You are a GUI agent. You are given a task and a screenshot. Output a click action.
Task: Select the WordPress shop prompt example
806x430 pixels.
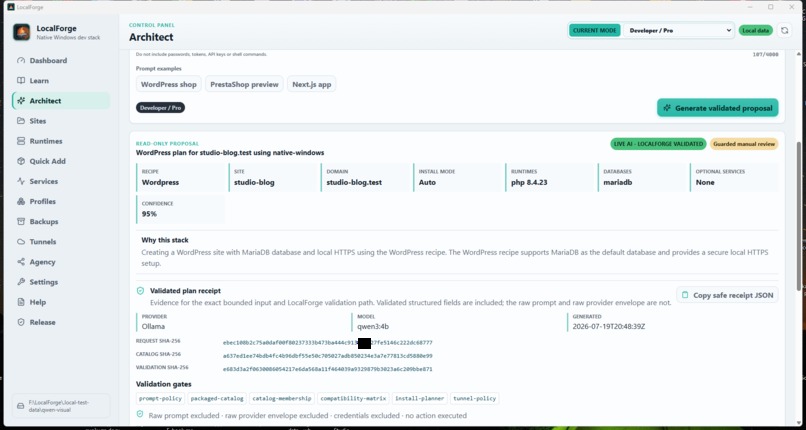click(x=169, y=84)
